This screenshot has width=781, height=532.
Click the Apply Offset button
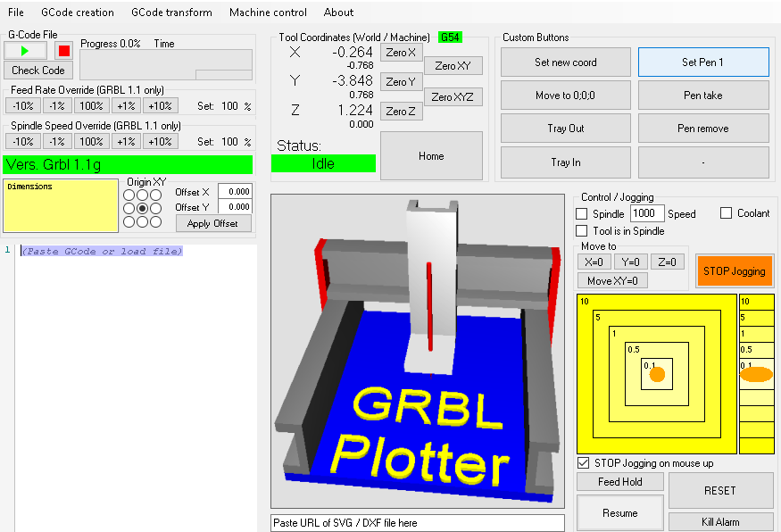pos(213,223)
